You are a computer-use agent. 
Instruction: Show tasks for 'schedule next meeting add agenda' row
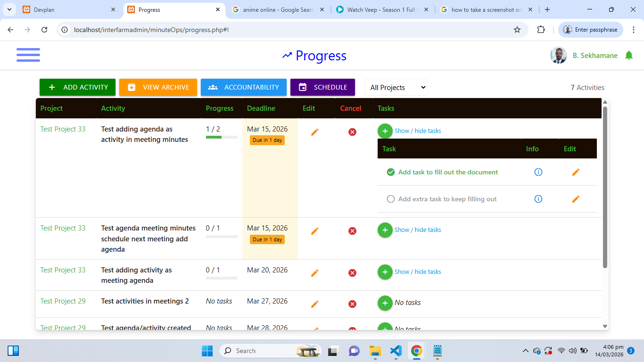pos(418,230)
